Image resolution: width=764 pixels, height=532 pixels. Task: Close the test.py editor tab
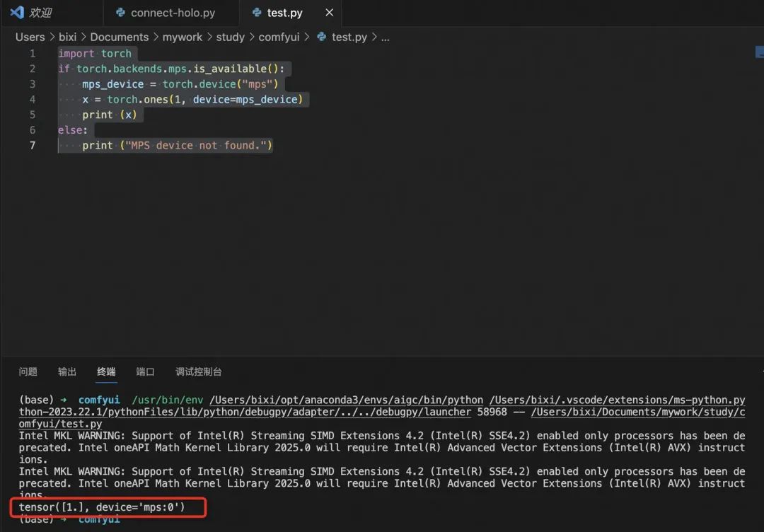point(330,13)
